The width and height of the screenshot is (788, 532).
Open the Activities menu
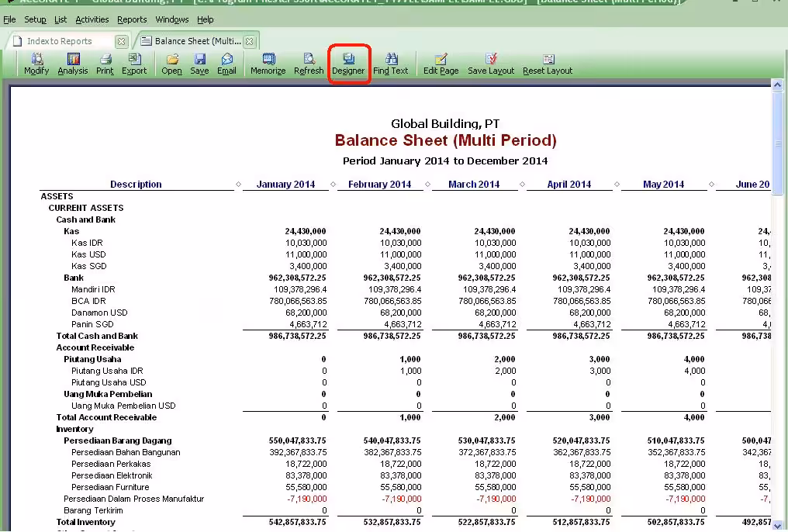[x=92, y=19]
